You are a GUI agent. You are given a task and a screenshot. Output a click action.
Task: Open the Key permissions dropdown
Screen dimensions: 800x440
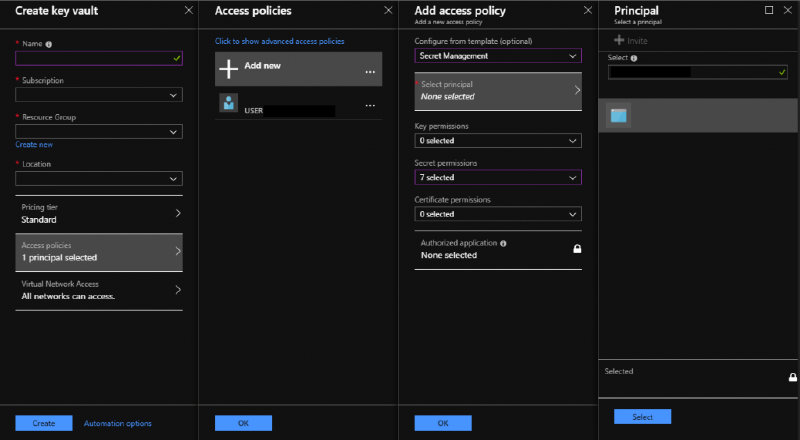[x=498, y=140]
